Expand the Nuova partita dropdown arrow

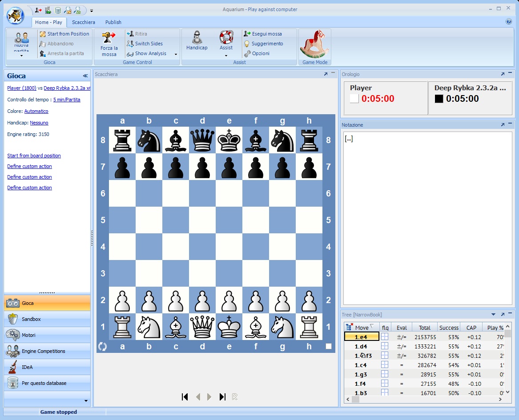click(21, 56)
